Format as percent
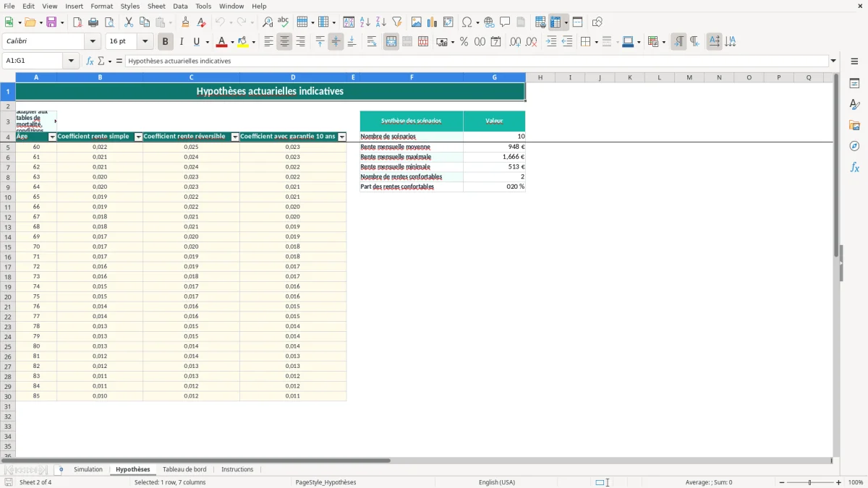 [x=464, y=42]
